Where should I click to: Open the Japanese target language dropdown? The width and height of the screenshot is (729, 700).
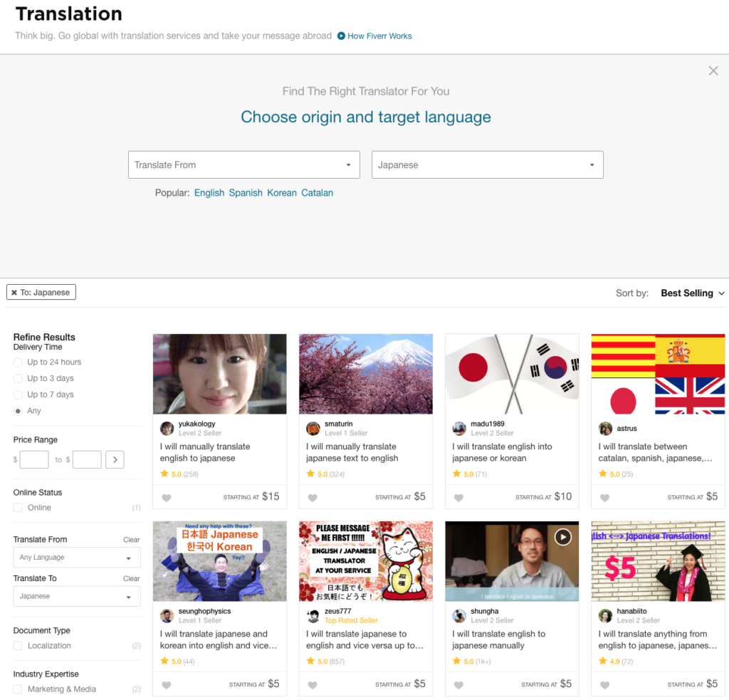click(x=487, y=164)
